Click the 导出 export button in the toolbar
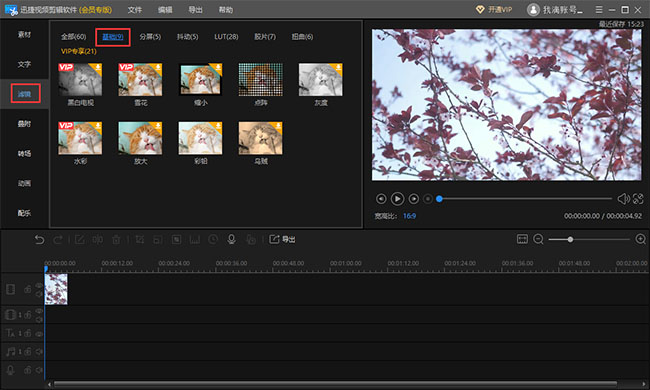This screenshot has width=650, height=390. [282, 239]
